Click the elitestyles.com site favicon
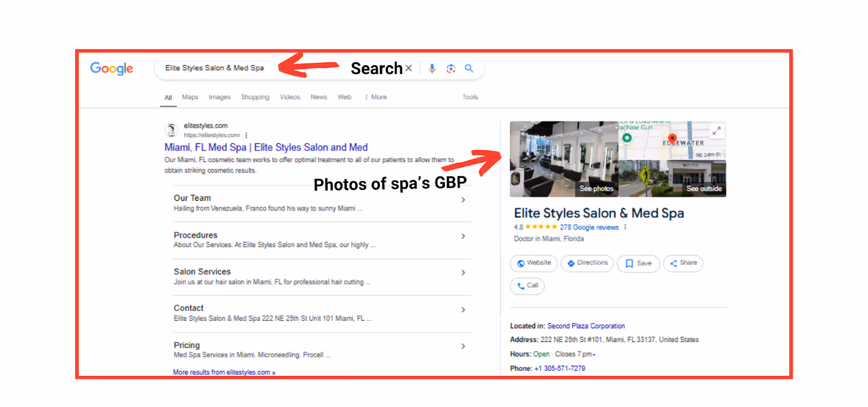This screenshot has width=868, height=407. 171,130
